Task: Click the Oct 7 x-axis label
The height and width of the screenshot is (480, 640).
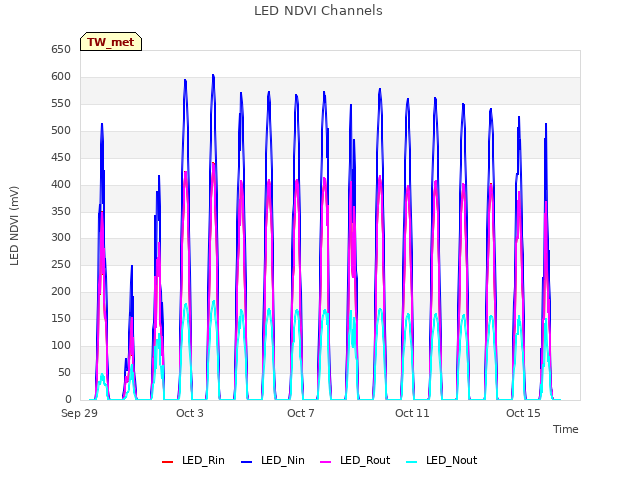Action: click(x=301, y=413)
